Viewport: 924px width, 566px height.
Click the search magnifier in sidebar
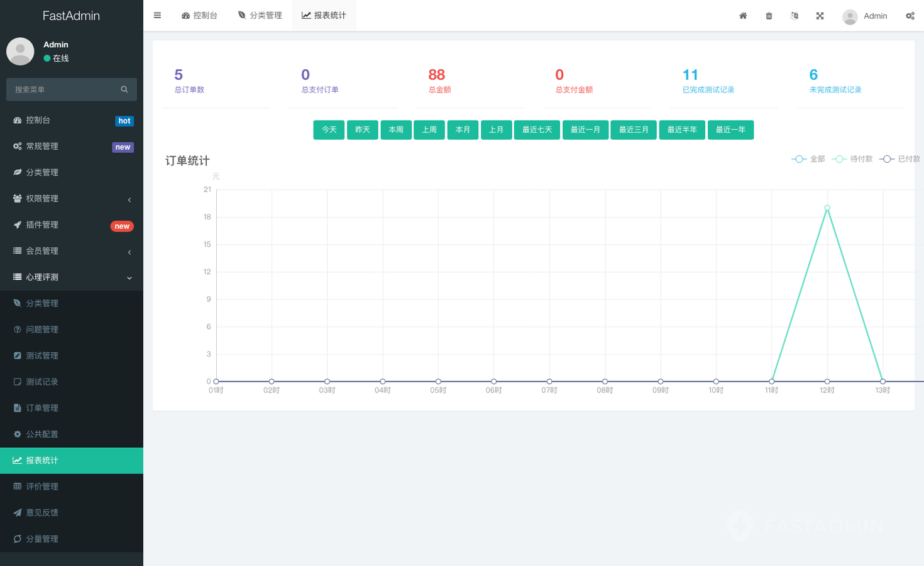tap(124, 89)
